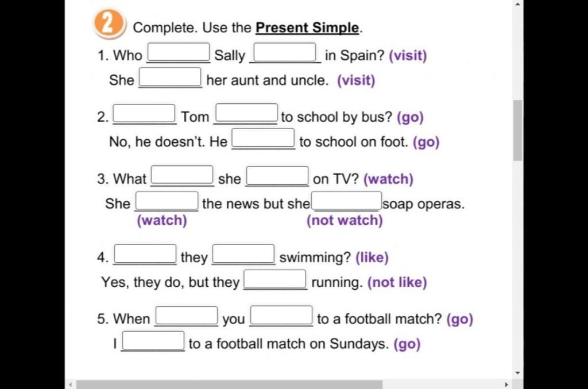Click the scroll left arrow
588x389 pixels.
pyautogui.click(x=71, y=384)
